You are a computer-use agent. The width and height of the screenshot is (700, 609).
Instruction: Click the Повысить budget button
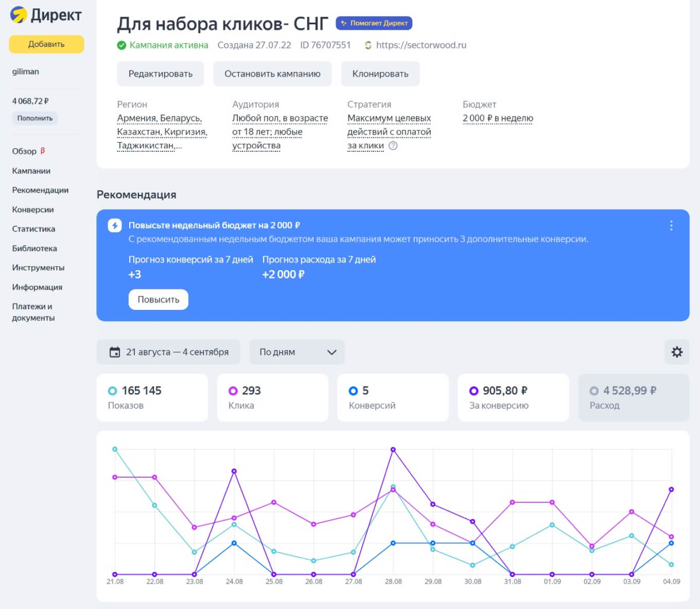click(158, 300)
